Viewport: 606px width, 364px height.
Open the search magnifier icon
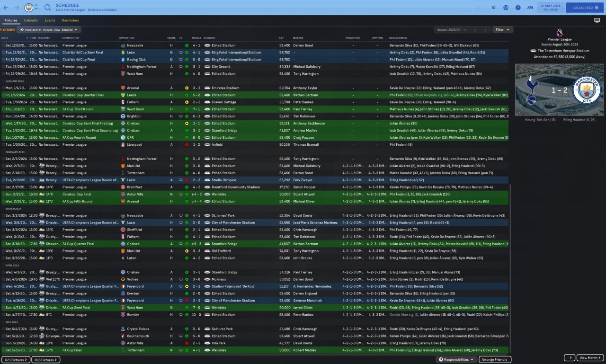[x=48, y=8]
